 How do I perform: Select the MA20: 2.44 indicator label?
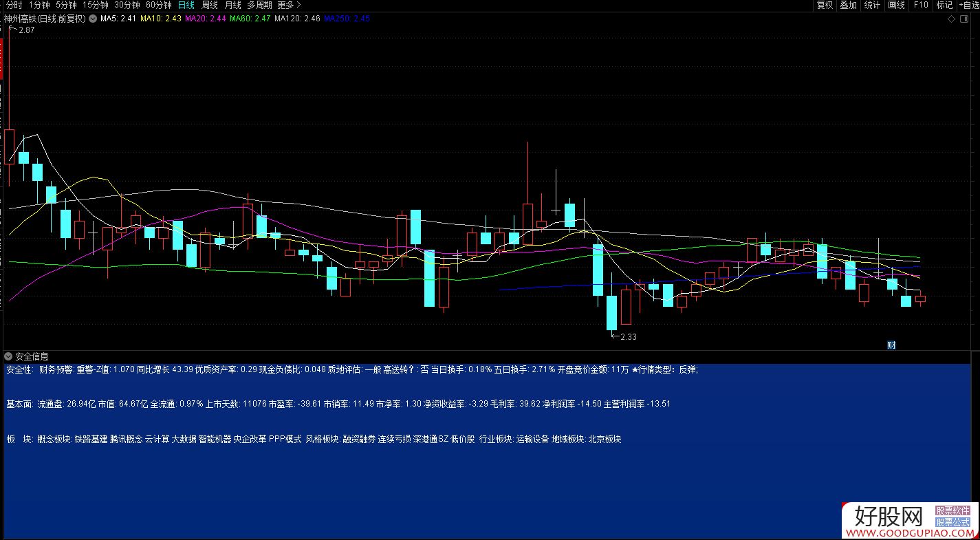[206, 19]
